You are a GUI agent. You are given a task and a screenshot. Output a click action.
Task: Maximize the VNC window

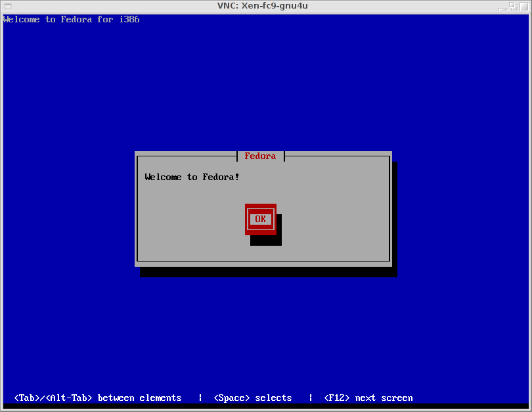click(524, 7)
